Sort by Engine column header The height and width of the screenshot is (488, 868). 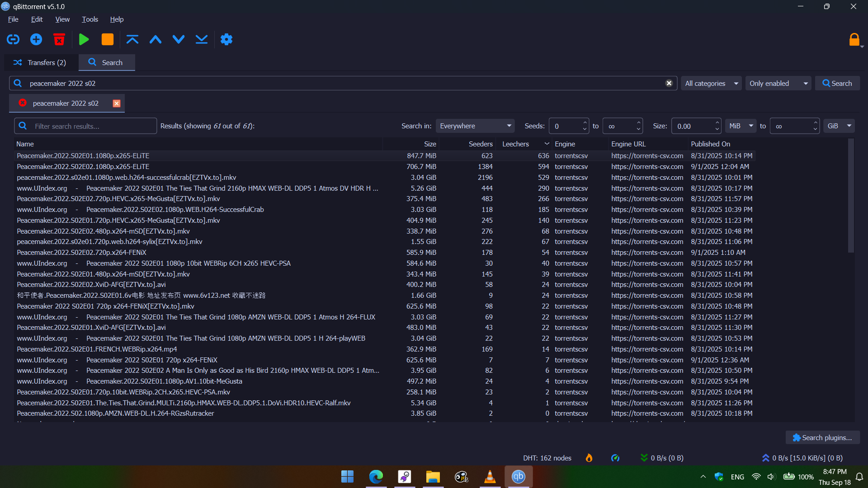coord(580,144)
